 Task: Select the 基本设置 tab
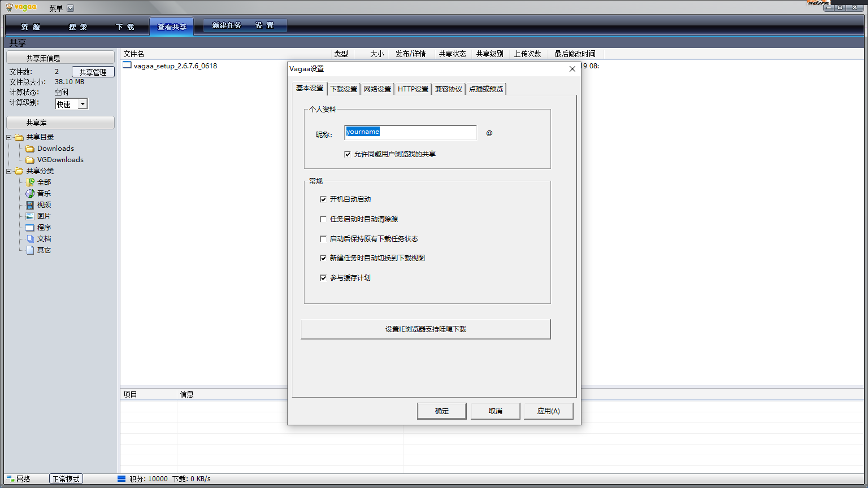(x=310, y=88)
